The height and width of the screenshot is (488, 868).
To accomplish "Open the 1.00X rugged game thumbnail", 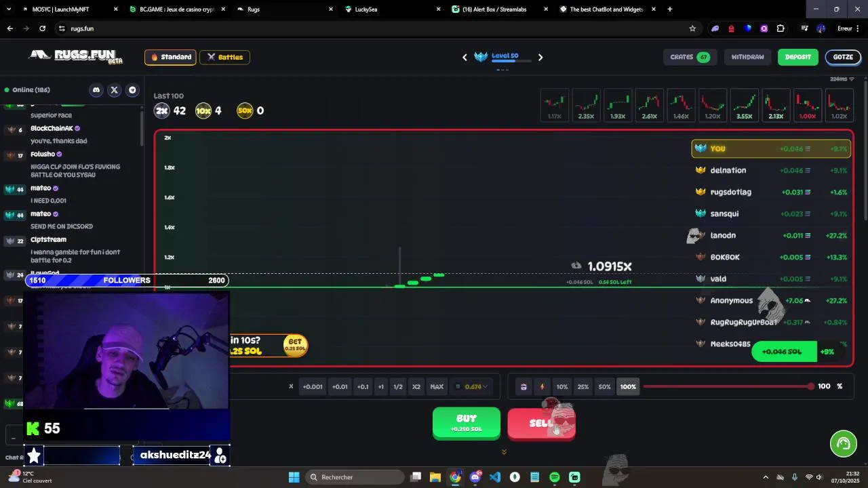I will (808, 106).
